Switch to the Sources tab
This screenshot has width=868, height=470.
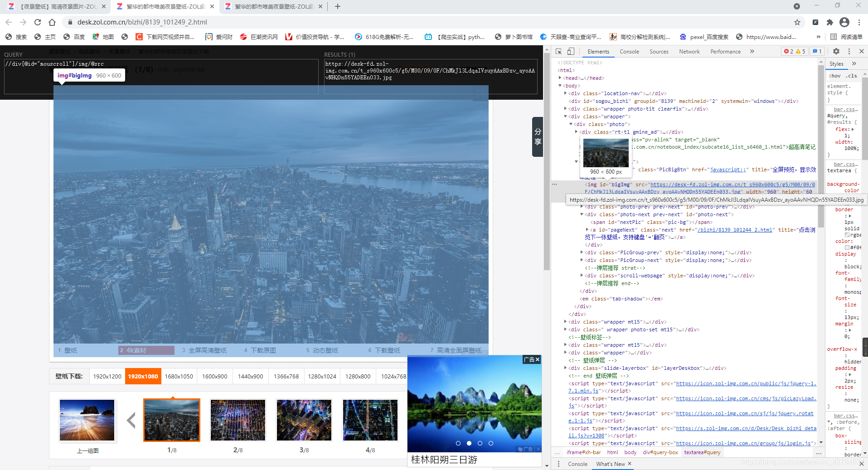click(x=659, y=51)
